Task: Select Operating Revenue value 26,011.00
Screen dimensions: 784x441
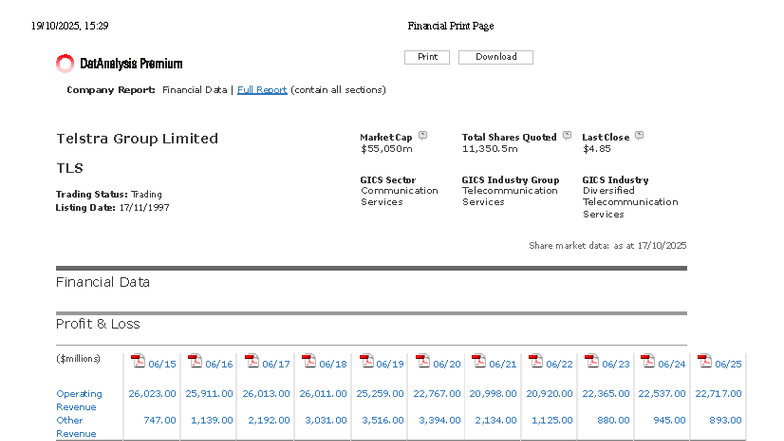Action: [323, 394]
